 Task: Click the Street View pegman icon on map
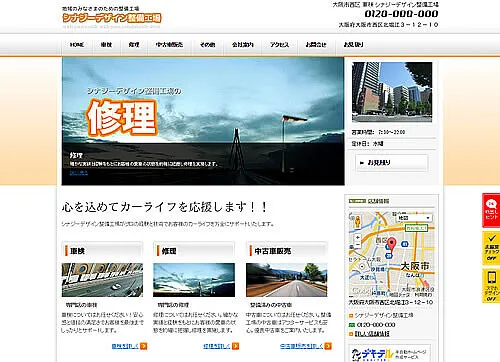pos(357,222)
